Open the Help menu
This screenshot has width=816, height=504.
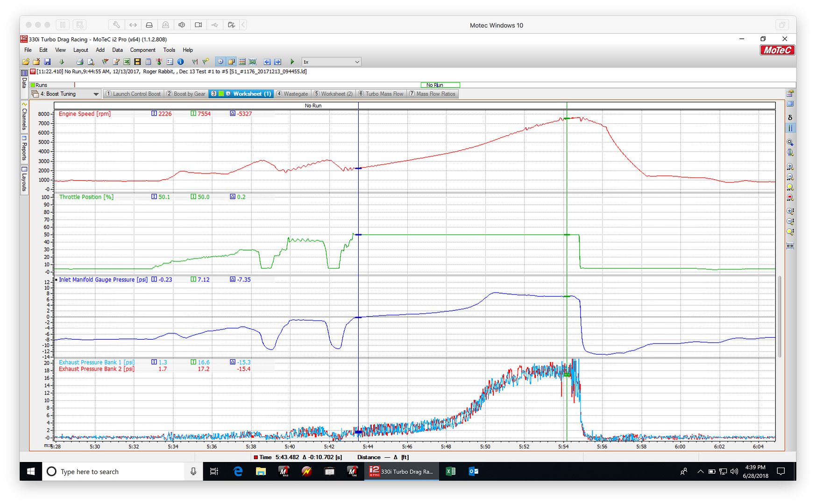click(188, 50)
